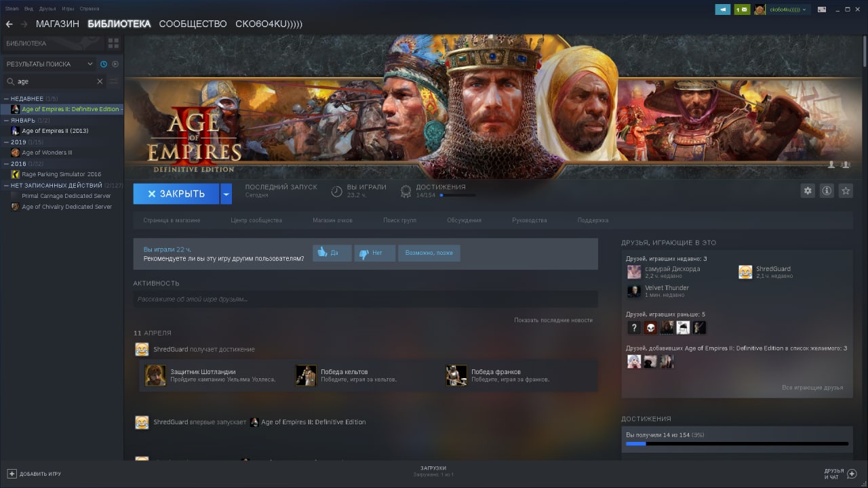Open the CKO6O4KU))))) profile tab
The height and width of the screenshot is (488, 868).
(x=269, y=24)
